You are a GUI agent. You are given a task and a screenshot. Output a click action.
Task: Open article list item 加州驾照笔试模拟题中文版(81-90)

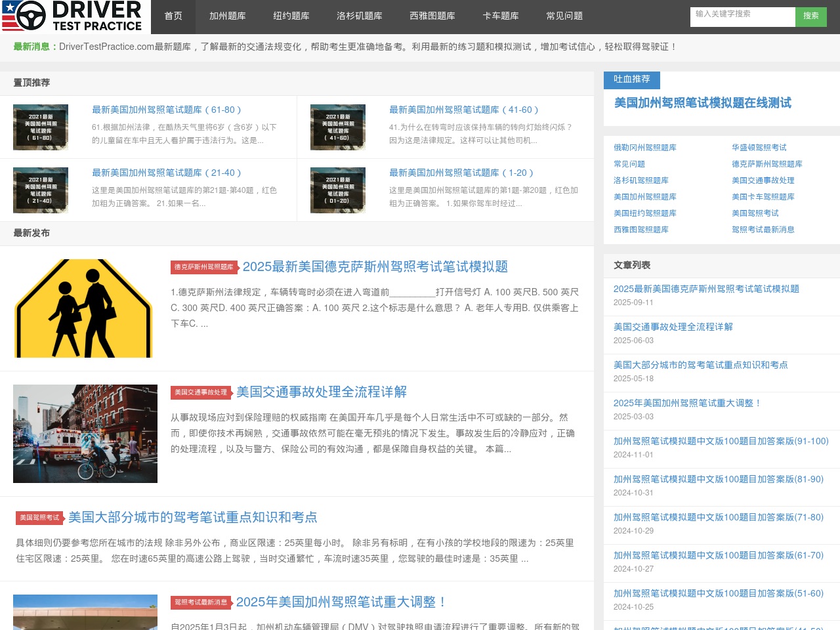(x=719, y=479)
